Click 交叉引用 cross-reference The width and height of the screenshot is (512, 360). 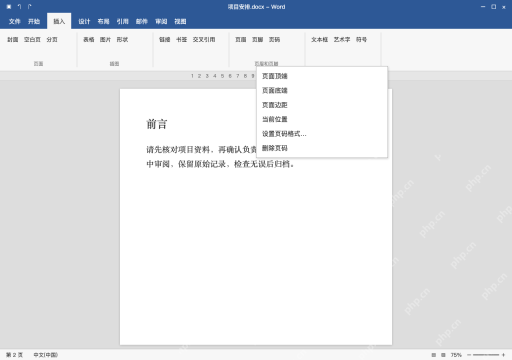click(x=204, y=40)
